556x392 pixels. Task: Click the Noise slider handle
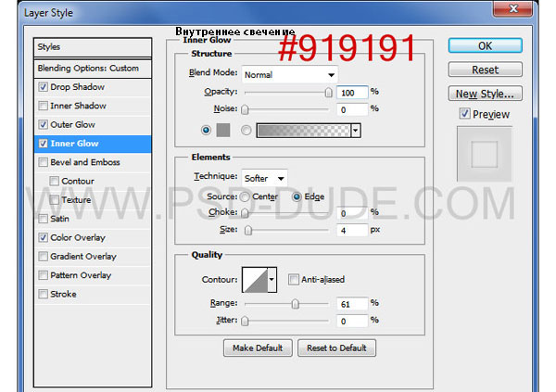tap(245, 109)
